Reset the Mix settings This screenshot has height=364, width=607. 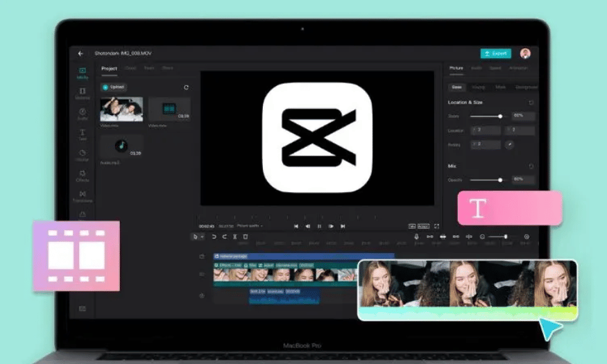point(531,166)
